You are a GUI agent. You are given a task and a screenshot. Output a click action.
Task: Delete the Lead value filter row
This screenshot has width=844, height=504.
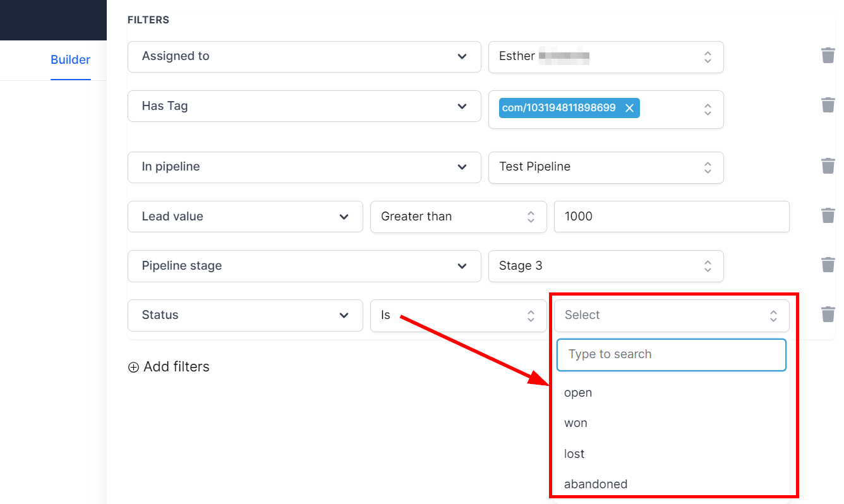click(828, 215)
